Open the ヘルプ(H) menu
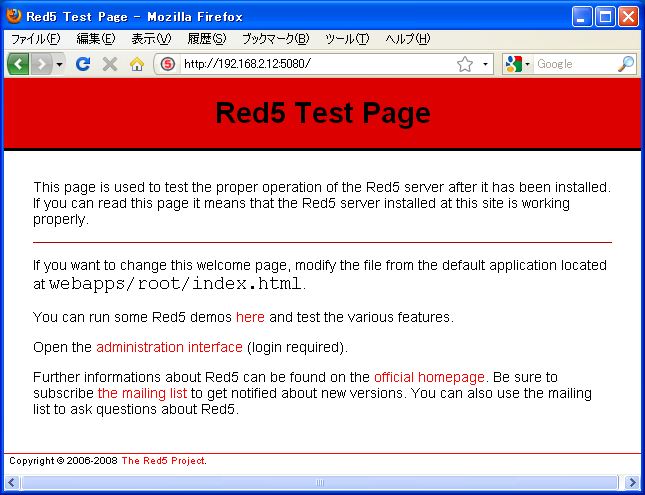The image size is (645, 495). pyautogui.click(x=408, y=39)
